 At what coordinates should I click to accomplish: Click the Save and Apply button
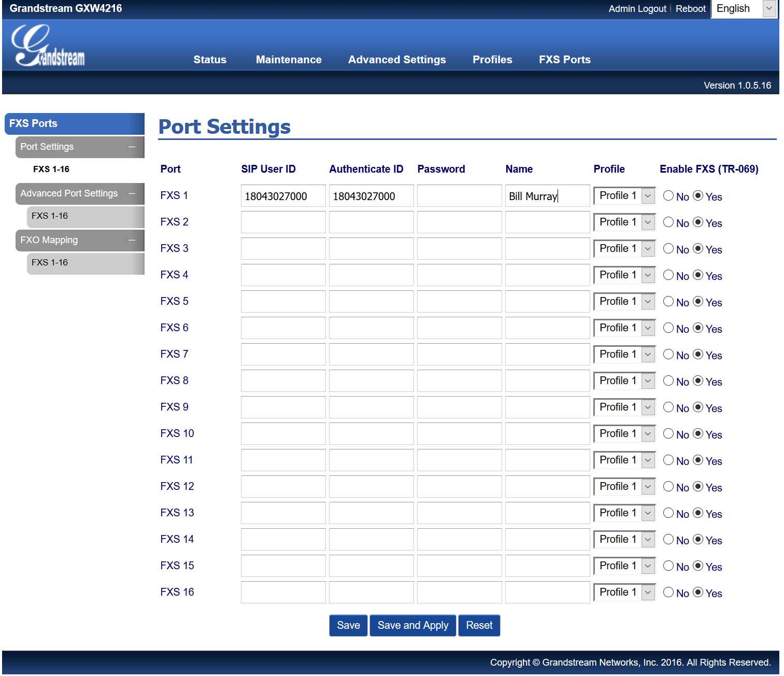coord(412,625)
